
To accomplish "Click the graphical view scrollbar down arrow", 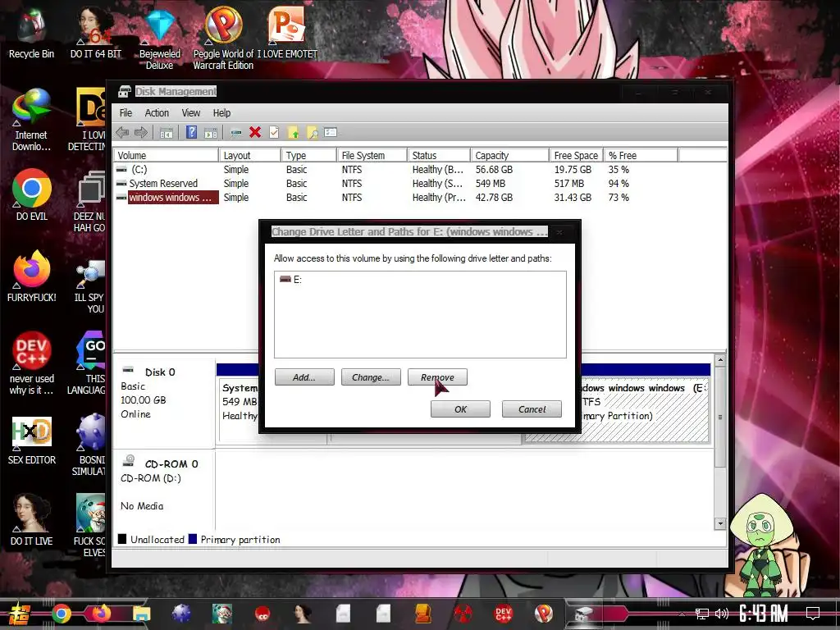I will coord(720,524).
